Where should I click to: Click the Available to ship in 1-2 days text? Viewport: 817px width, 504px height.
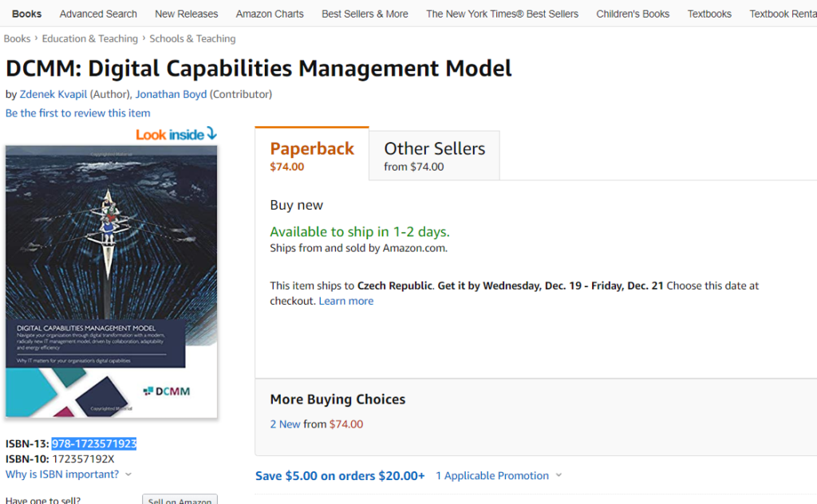pos(360,232)
